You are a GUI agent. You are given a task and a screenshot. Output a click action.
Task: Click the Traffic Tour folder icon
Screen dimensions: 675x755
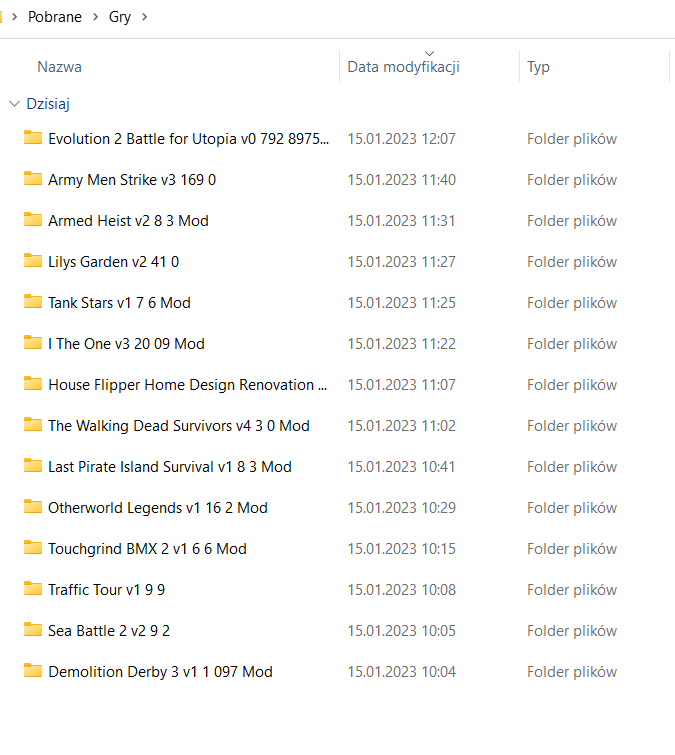(33, 588)
